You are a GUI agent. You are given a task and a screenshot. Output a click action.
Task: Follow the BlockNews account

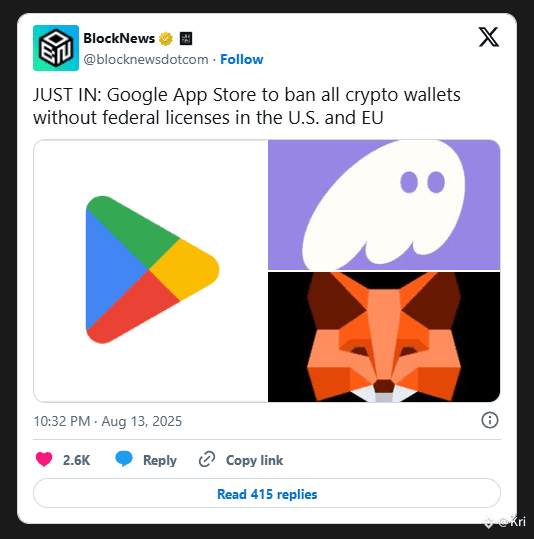point(242,59)
